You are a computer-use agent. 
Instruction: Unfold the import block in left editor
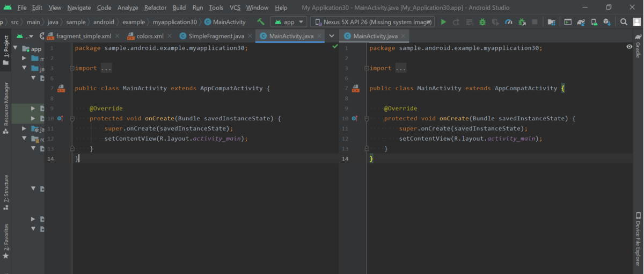click(x=71, y=68)
